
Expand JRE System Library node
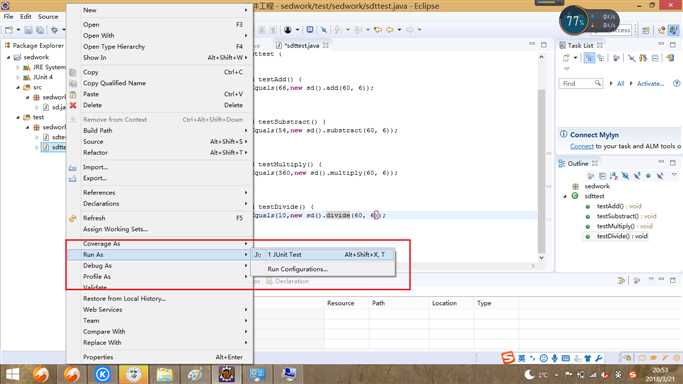pyautogui.click(x=18, y=67)
